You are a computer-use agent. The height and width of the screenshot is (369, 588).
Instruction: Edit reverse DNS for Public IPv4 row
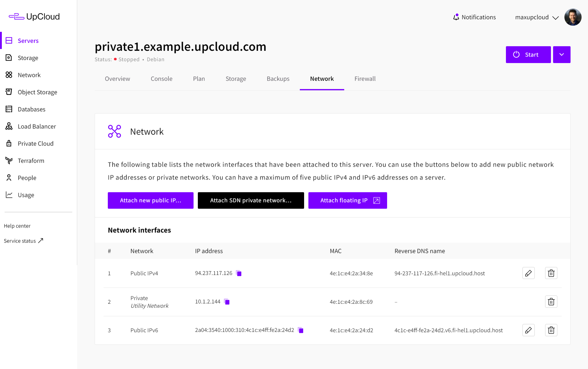pyautogui.click(x=528, y=273)
